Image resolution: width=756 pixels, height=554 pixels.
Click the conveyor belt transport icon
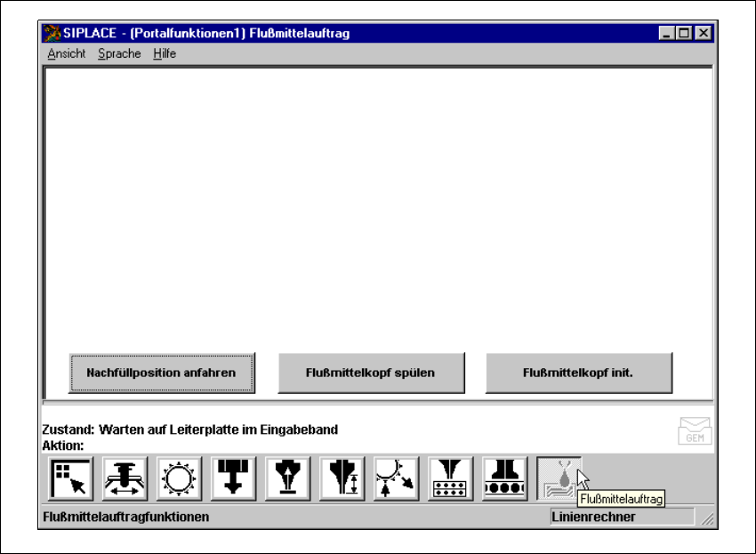coord(504,478)
